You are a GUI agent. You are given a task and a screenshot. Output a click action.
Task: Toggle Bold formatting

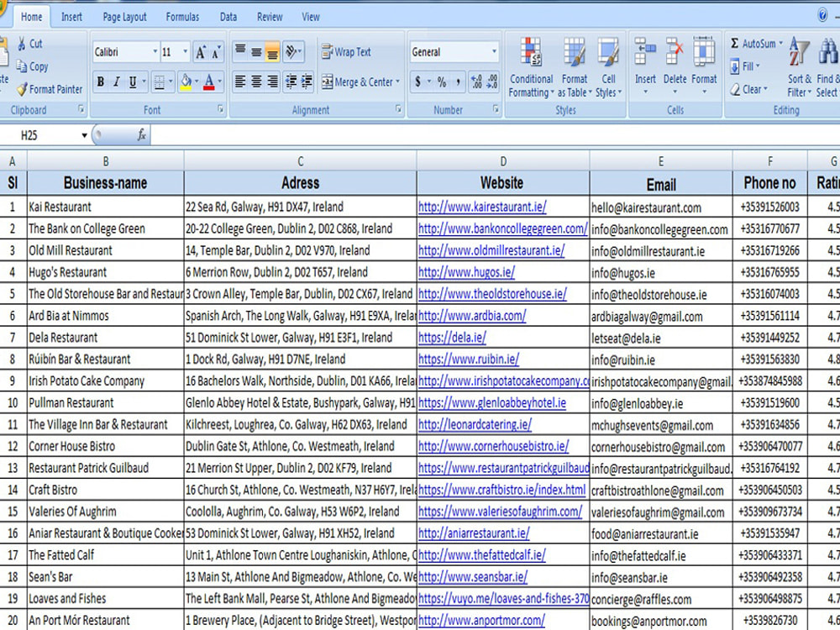100,82
